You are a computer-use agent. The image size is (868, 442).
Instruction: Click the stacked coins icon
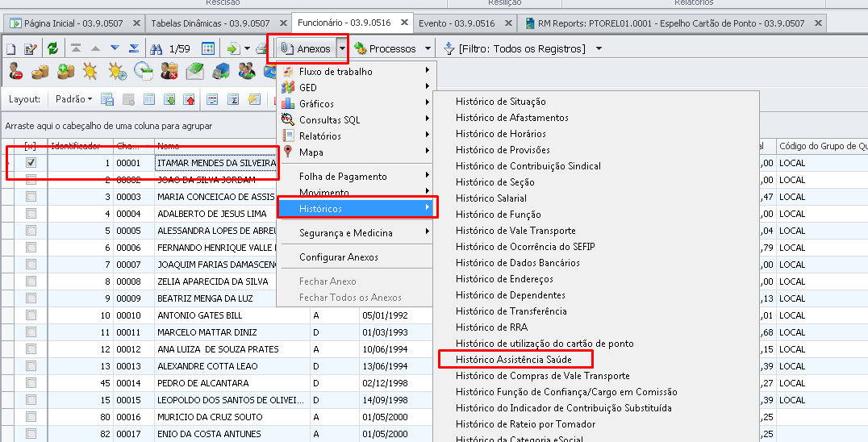(x=40, y=71)
